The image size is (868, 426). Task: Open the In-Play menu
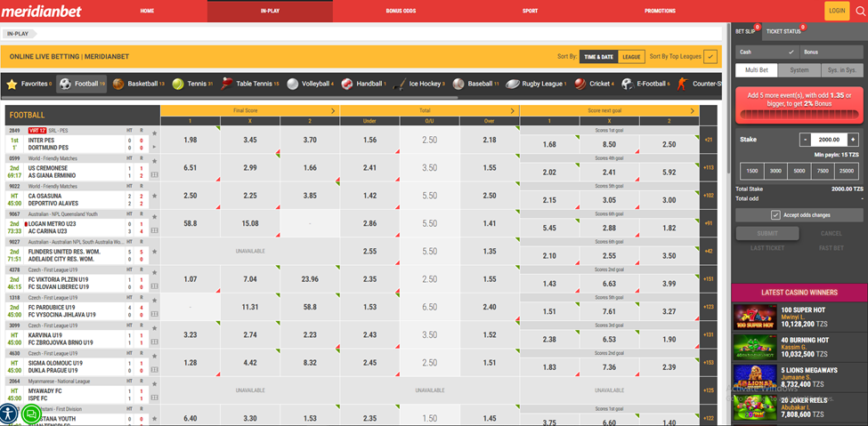270,11
